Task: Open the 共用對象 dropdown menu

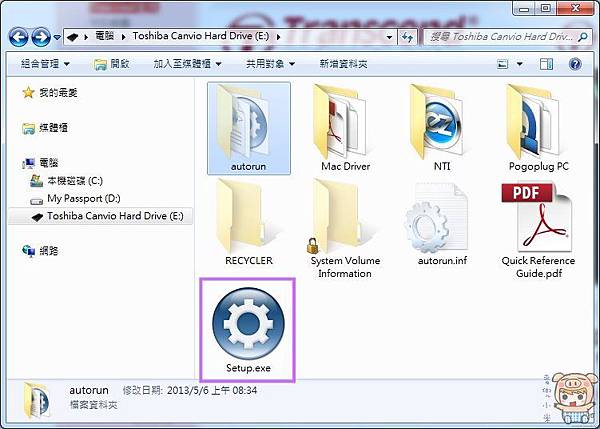Action: (270, 64)
